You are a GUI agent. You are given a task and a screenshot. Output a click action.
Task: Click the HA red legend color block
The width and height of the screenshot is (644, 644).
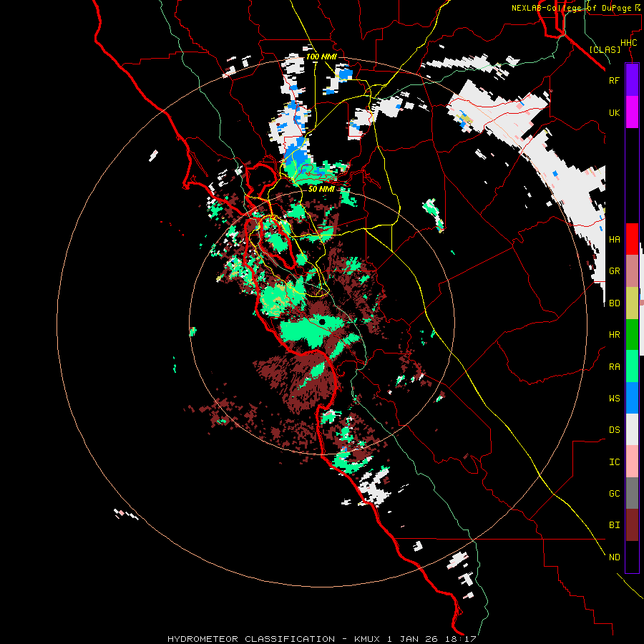tap(632, 239)
